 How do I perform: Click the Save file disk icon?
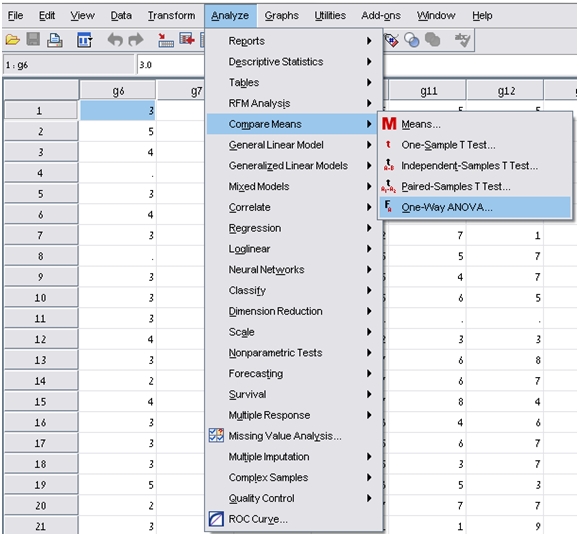(x=33, y=39)
